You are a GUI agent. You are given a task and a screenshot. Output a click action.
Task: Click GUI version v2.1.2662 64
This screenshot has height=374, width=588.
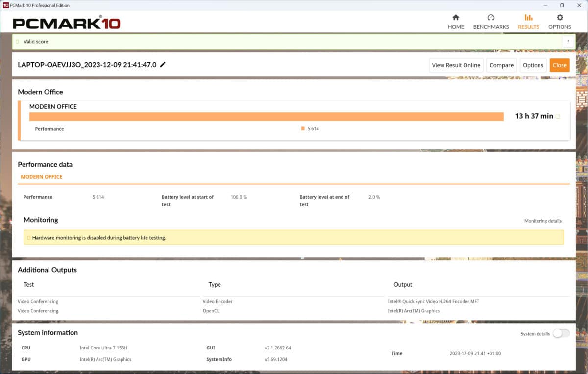[278, 348]
